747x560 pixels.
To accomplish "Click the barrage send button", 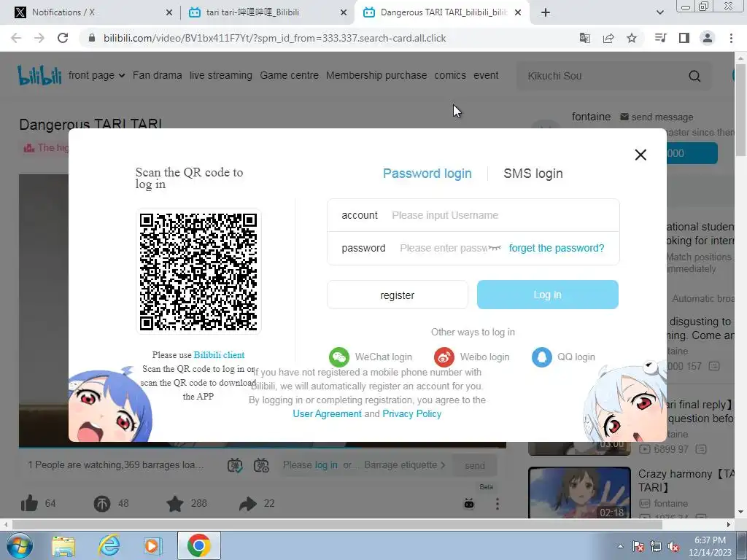I will click(x=475, y=465).
